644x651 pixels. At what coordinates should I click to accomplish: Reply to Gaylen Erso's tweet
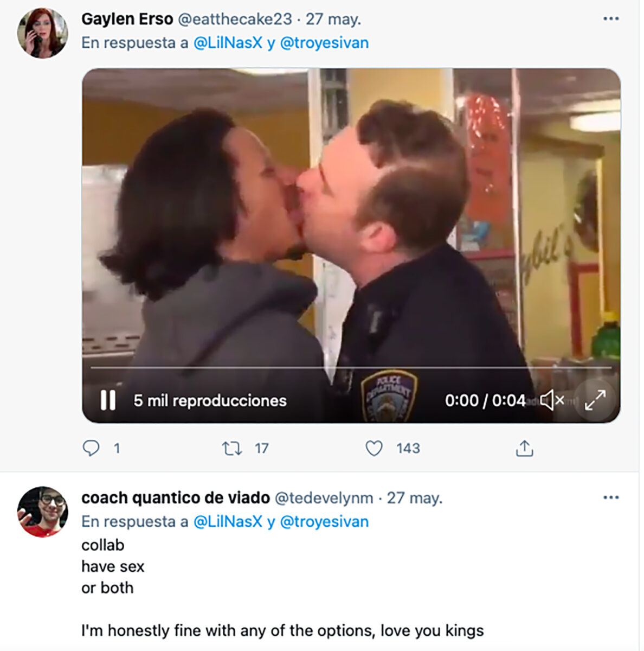click(x=91, y=448)
